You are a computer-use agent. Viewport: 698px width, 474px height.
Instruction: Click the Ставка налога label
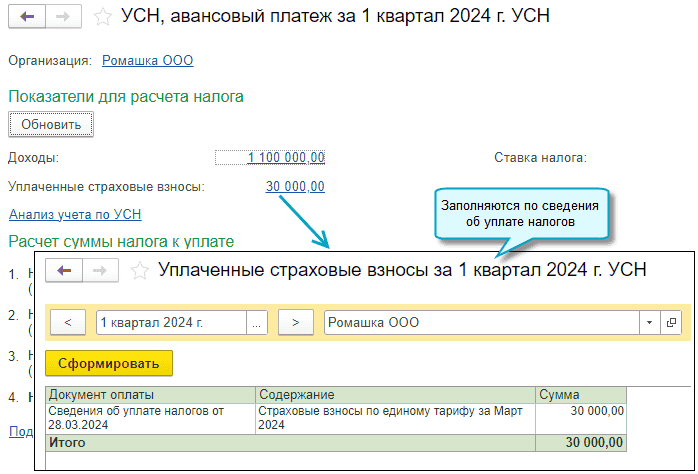540,158
